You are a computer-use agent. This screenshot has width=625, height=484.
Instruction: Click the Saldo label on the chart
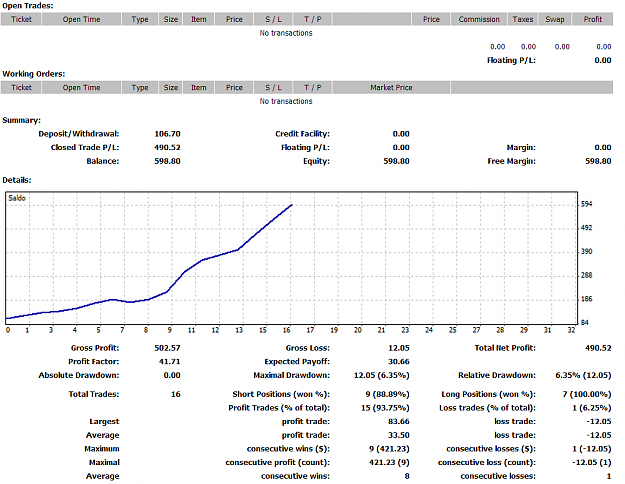click(17, 198)
